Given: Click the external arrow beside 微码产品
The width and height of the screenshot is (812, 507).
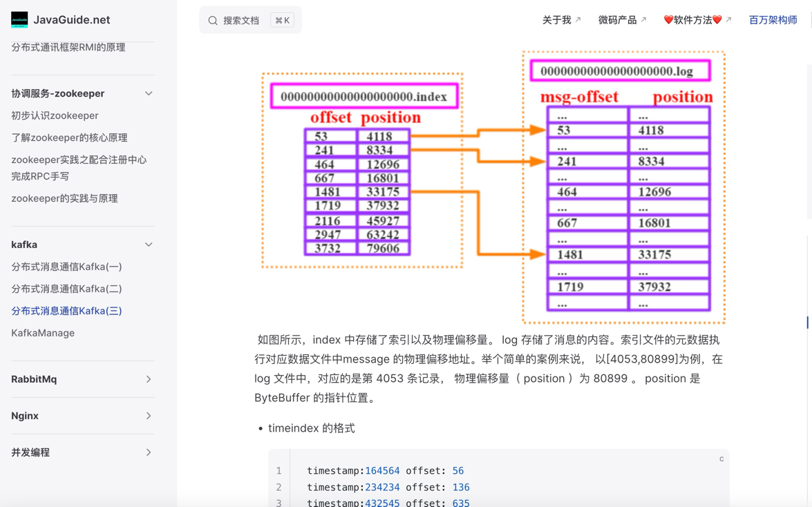Looking at the screenshot, I should pyautogui.click(x=643, y=19).
